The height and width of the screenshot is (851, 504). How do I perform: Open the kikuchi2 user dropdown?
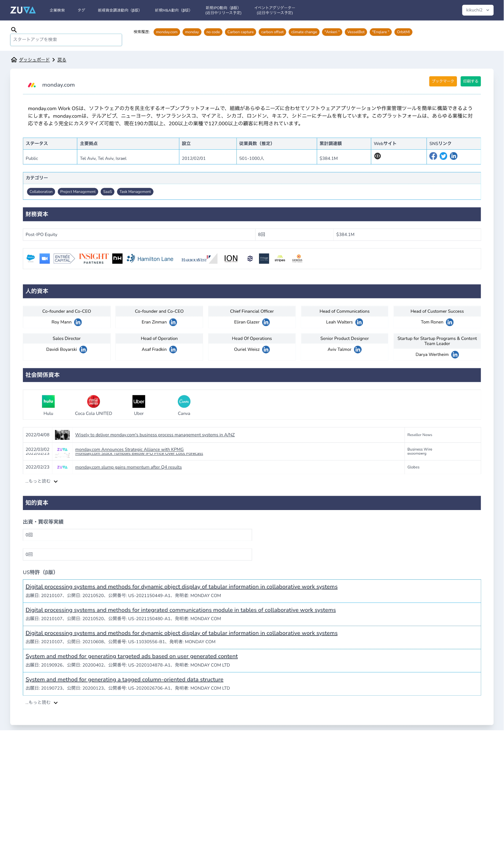click(x=478, y=10)
